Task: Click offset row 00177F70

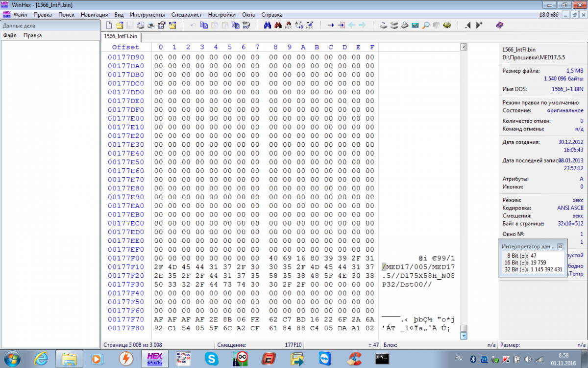Action: pos(126,319)
